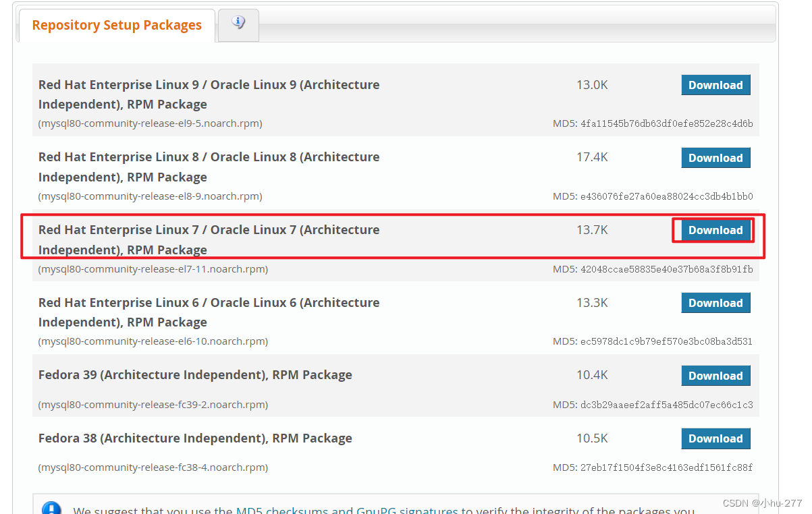Screen dimensions: 812x514
Task: Download the Red Hat Enterprise Linux 8 RPM package
Action: point(715,158)
